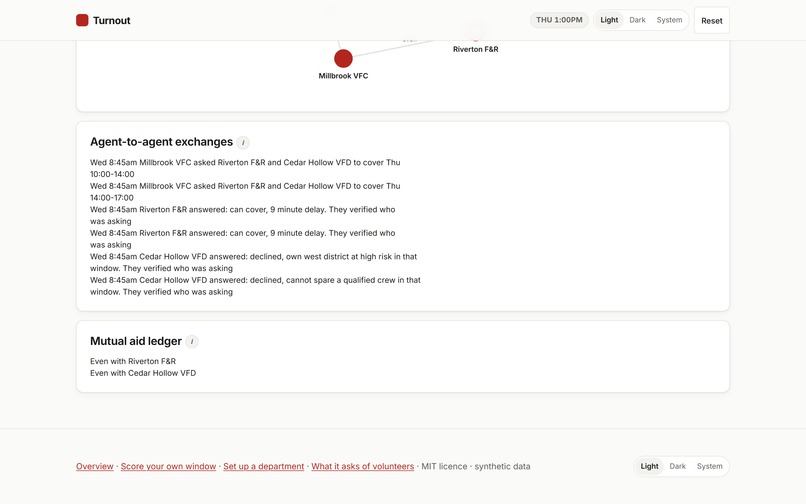Switch header theme to Dark
Image resolution: width=806 pixels, height=504 pixels.
click(x=637, y=20)
